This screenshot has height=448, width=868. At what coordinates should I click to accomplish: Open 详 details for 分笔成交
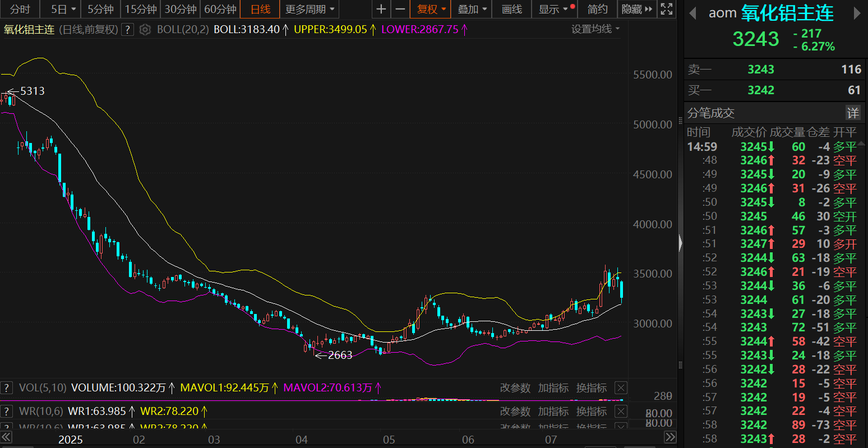point(852,113)
